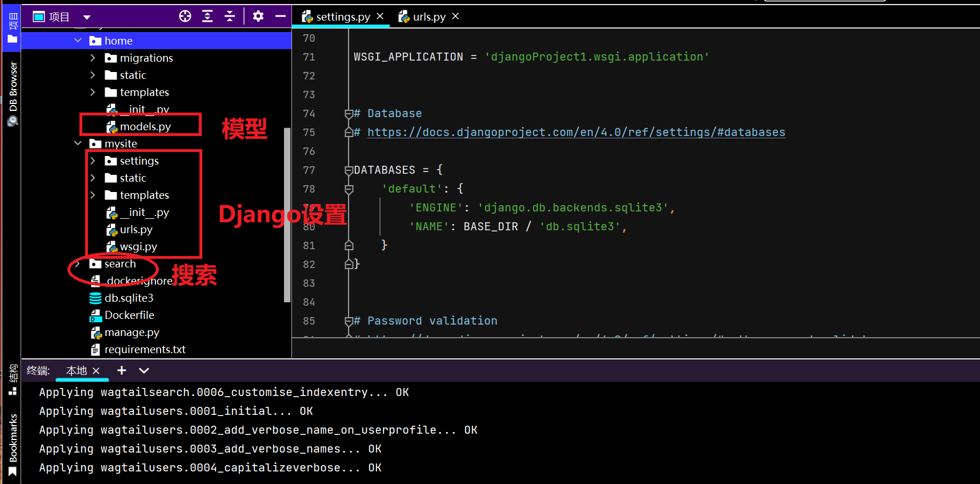Select models.py in project tree
The width and height of the screenshot is (980, 484).
[x=145, y=126]
